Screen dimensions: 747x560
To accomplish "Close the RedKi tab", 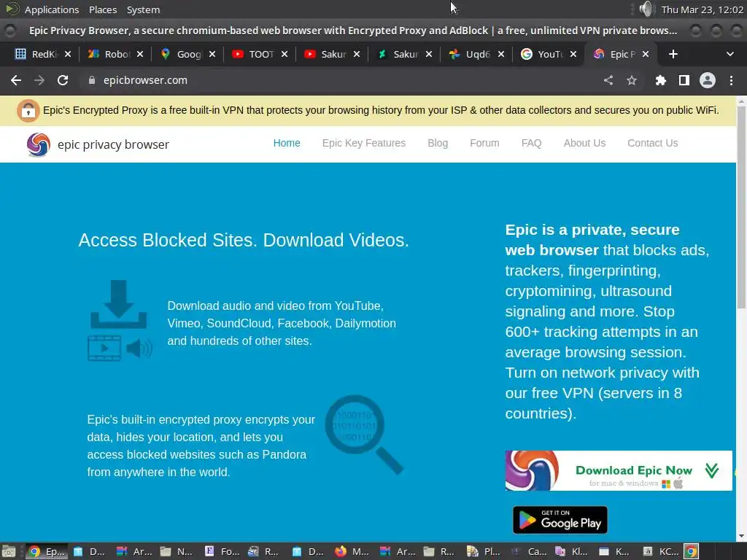I will pos(68,54).
